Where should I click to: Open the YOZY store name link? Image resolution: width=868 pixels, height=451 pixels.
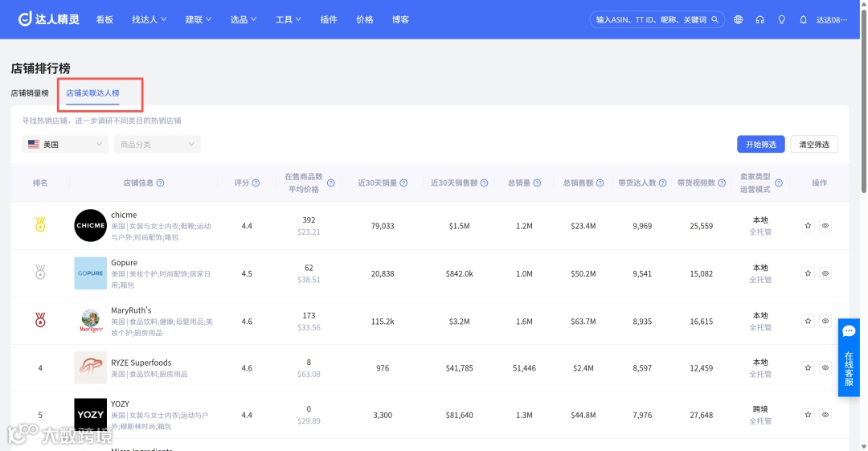click(120, 404)
